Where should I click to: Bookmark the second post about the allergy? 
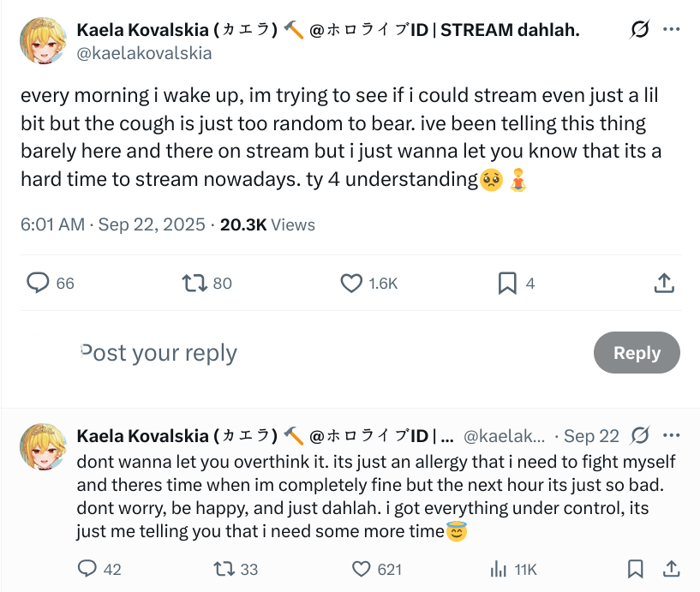[x=635, y=569]
